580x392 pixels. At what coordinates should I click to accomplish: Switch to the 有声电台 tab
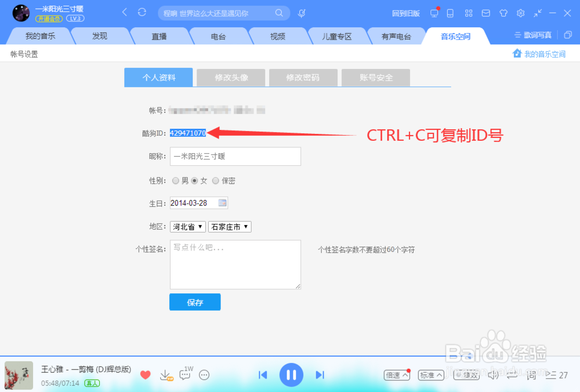pyautogui.click(x=396, y=36)
